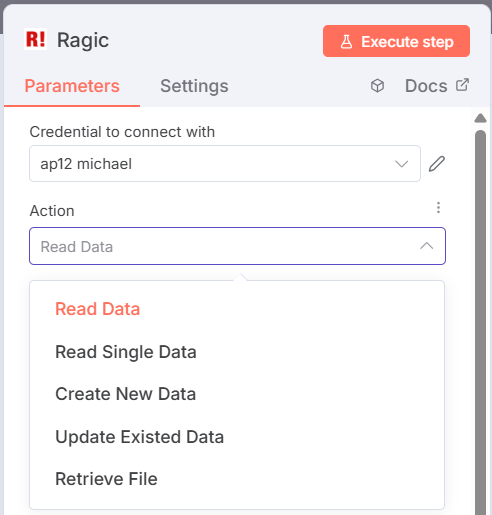Viewport: 492px width, 515px height.
Task: Expand the ap12 michael credential dropdown
Action: (x=225, y=163)
